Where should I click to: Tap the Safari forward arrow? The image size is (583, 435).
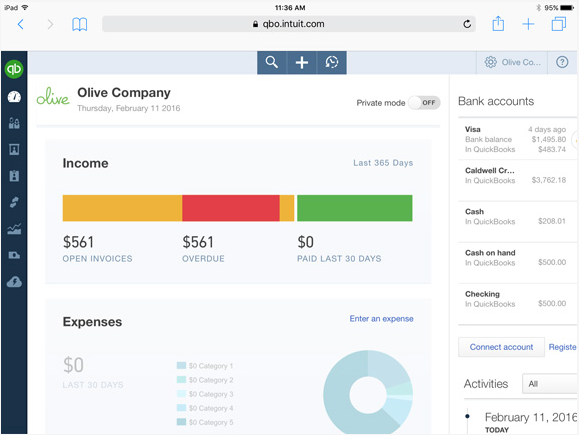click(x=50, y=25)
